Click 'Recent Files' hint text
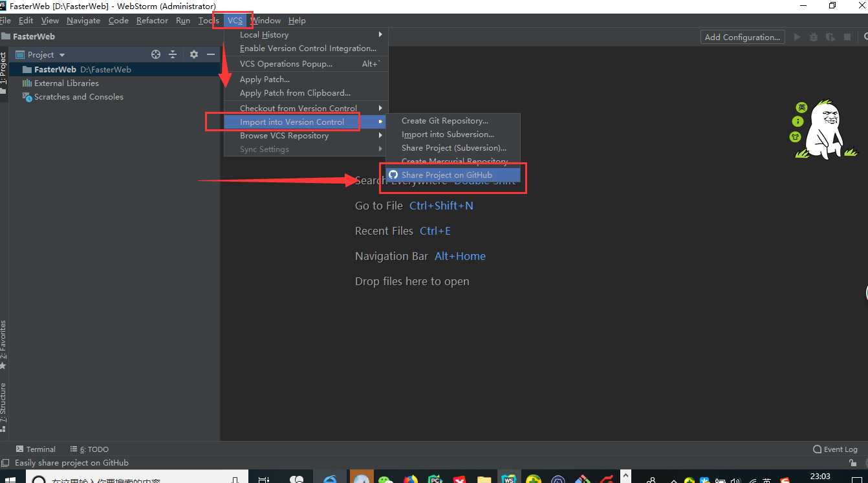The image size is (868, 483). tap(384, 231)
